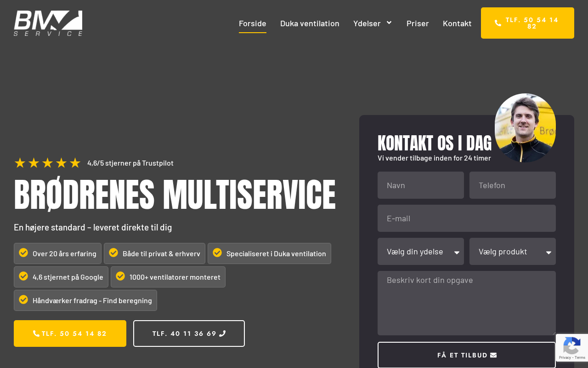Viewport: 588px width, 368px height.
Task: Click the first Trustpilot star
Action: [x=20, y=163]
